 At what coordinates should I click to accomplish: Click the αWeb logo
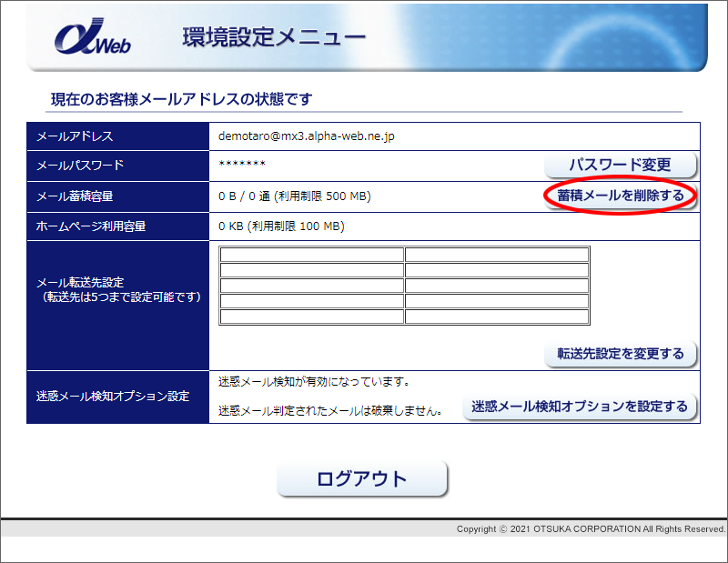point(93,36)
